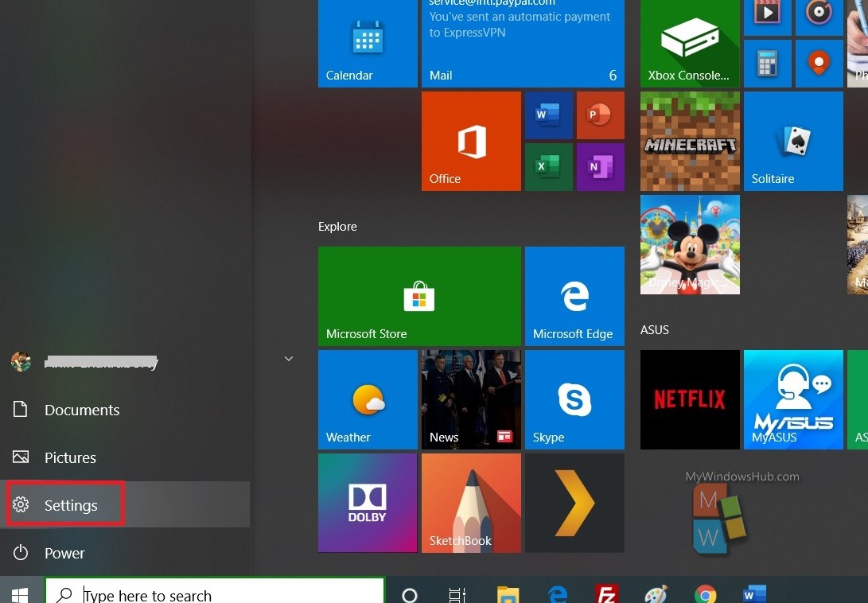Open Pictures from the Start menu
The height and width of the screenshot is (603, 868).
point(125,457)
